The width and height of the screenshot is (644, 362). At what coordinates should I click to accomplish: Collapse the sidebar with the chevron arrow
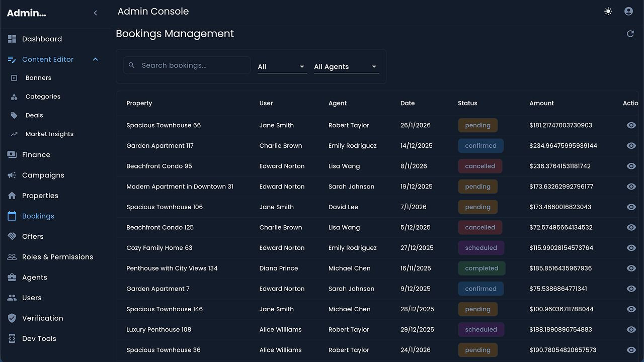(95, 13)
